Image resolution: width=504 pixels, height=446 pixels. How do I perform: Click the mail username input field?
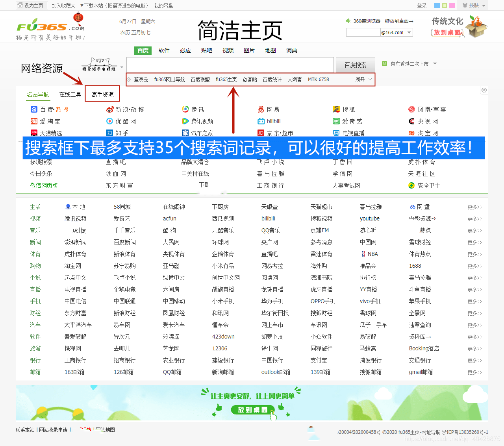click(363, 32)
